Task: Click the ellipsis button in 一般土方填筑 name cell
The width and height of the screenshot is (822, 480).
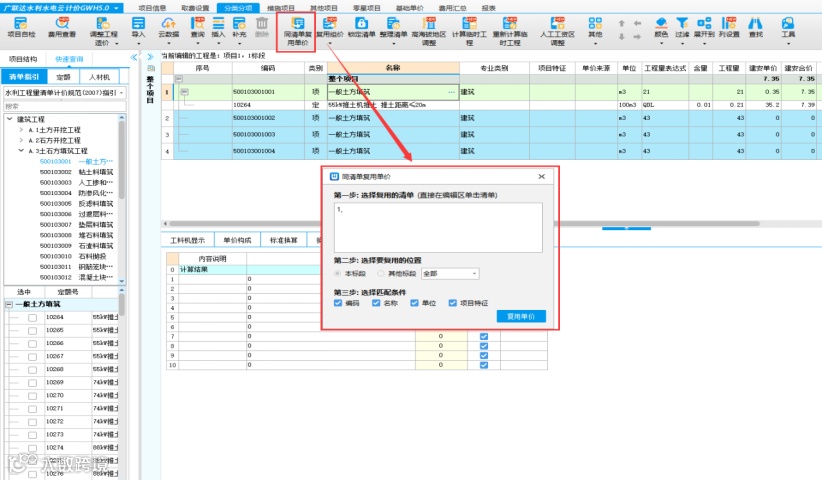Action: (x=451, y=92)
